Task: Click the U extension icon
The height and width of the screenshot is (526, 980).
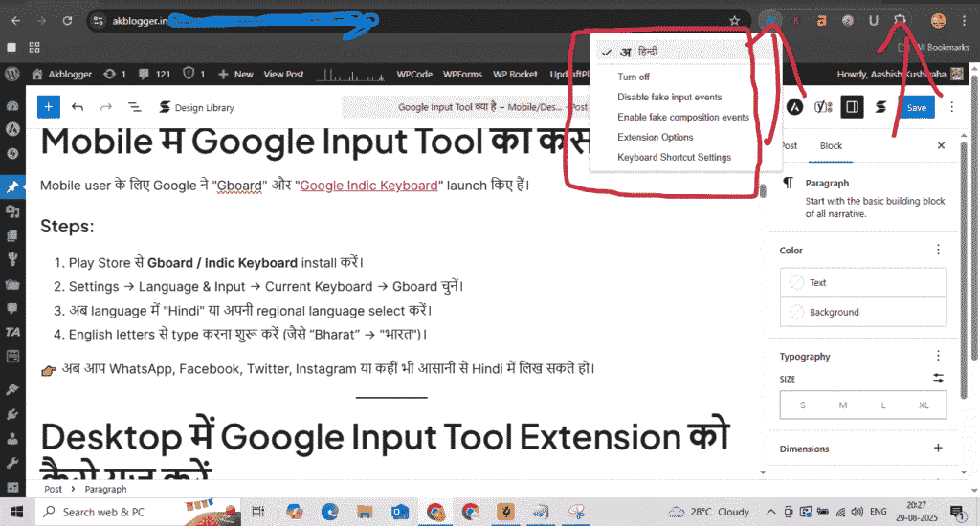Action: [x=873, y=21]
